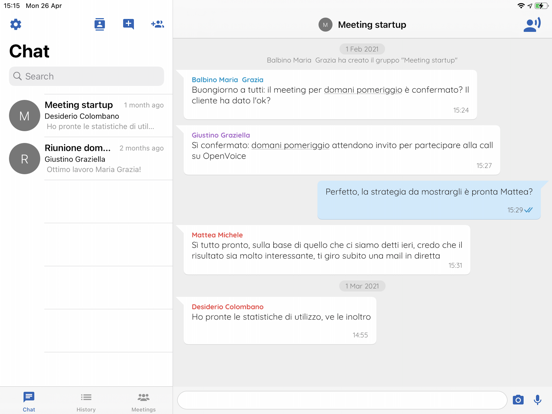Tap the R avatar of Riunione chat
Image resolution: width=552 pixels, height=414 pixels.
tap(24, 158)
